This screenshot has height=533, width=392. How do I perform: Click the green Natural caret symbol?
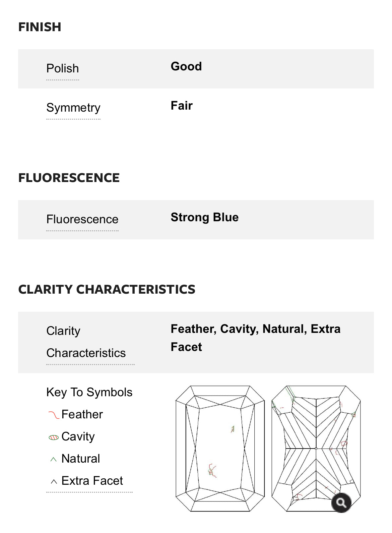point(53,459)
